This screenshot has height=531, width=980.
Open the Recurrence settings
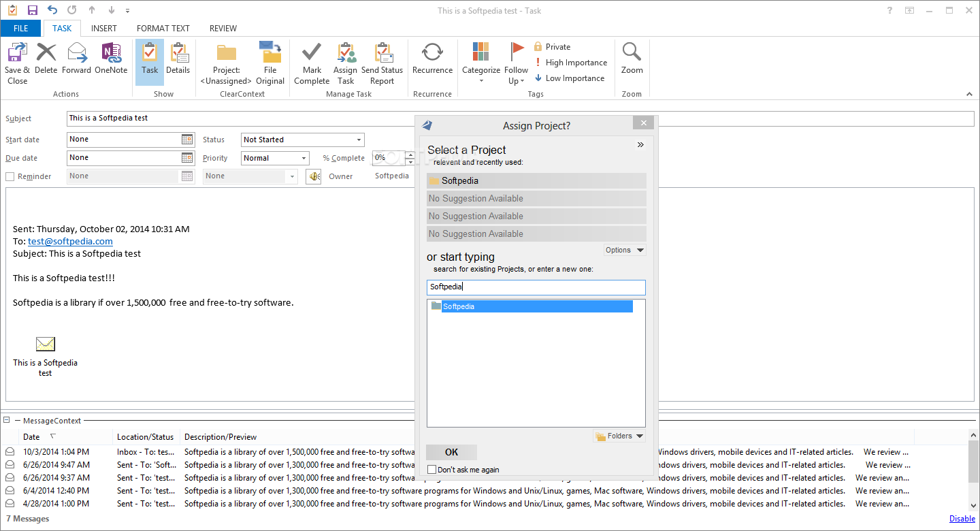pos(432,59)
